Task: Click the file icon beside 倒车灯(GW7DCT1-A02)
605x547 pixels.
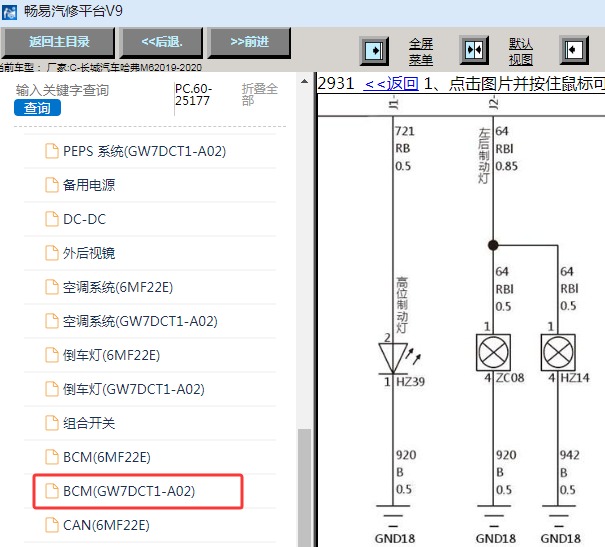Action: (x=52, y=388)
